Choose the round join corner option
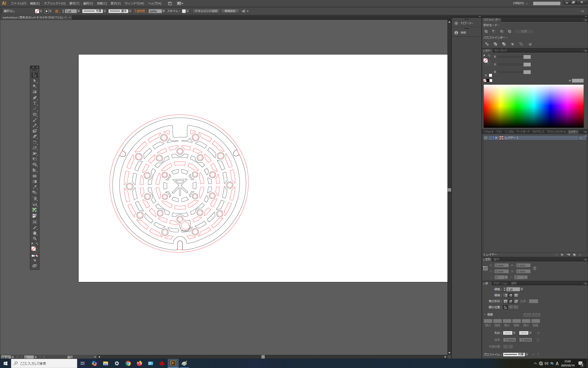This screenshot has height=368, width=588. 511,301
